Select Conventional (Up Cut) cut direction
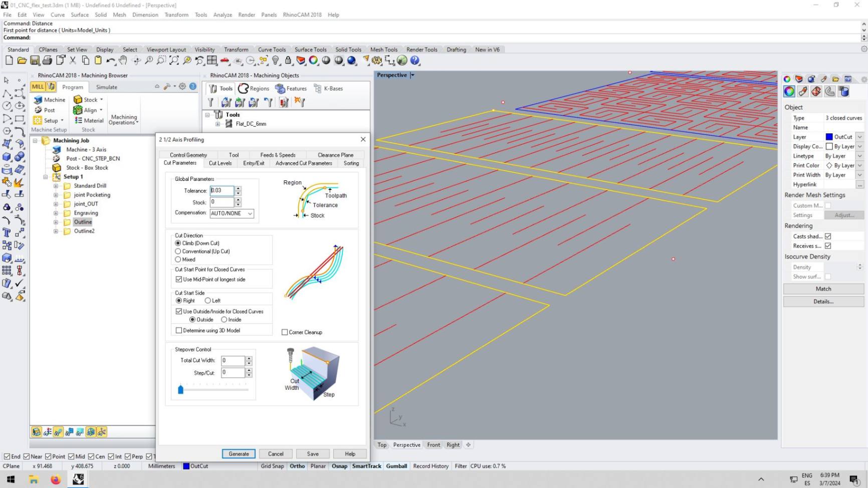 178,251
